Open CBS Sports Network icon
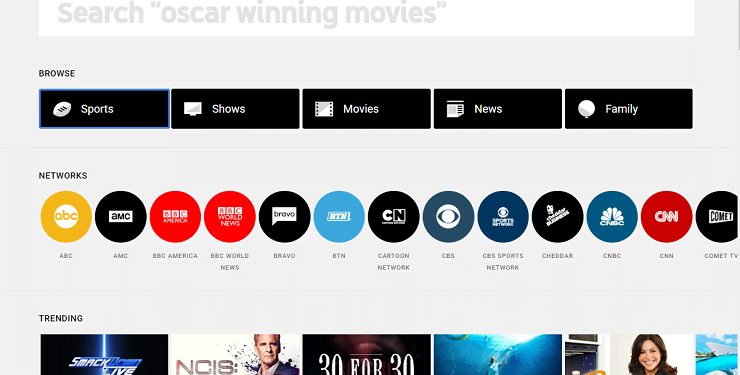 coord(503,217)
